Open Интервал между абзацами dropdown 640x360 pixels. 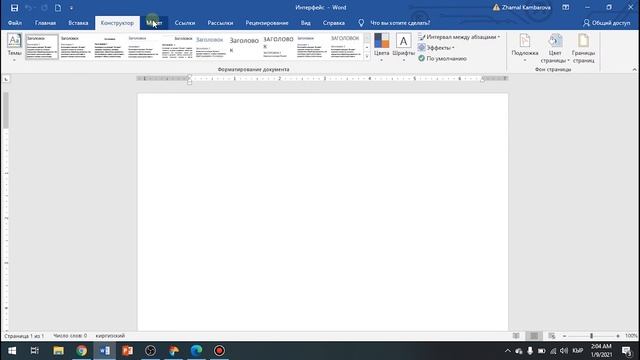(x=459, y=37)
